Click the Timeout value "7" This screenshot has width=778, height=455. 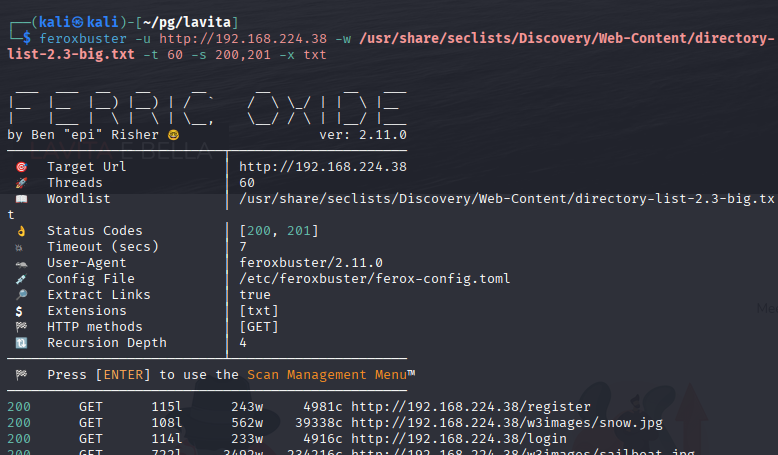click(243, 247)
